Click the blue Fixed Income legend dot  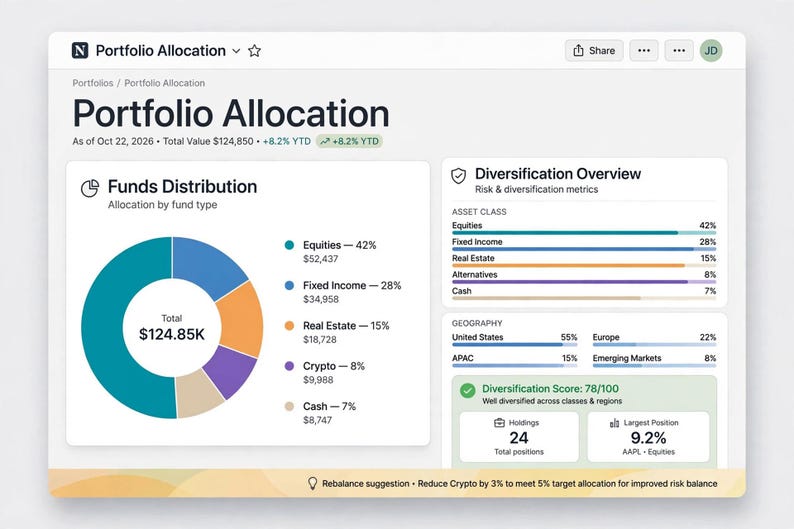(289, 286)
